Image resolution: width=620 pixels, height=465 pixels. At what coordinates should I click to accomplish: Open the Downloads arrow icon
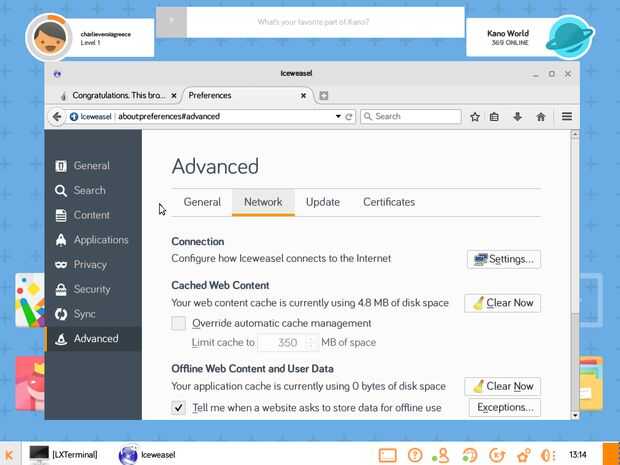coord(518,117)
